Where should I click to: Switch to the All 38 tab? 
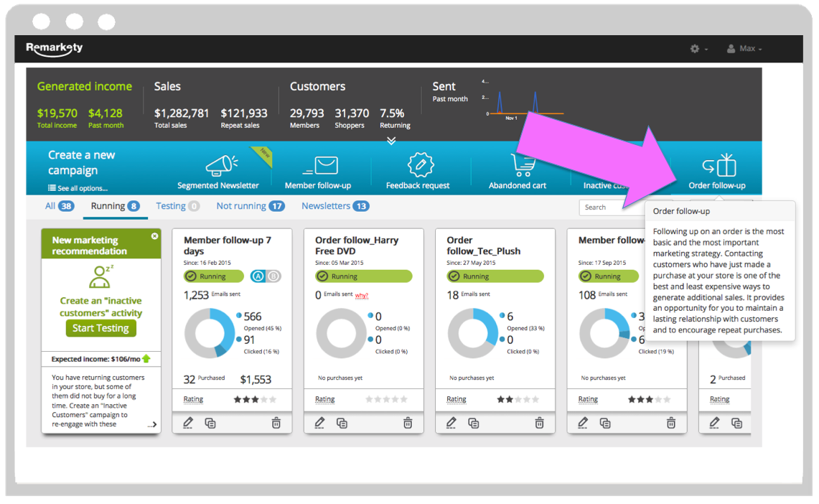[59, 206]
